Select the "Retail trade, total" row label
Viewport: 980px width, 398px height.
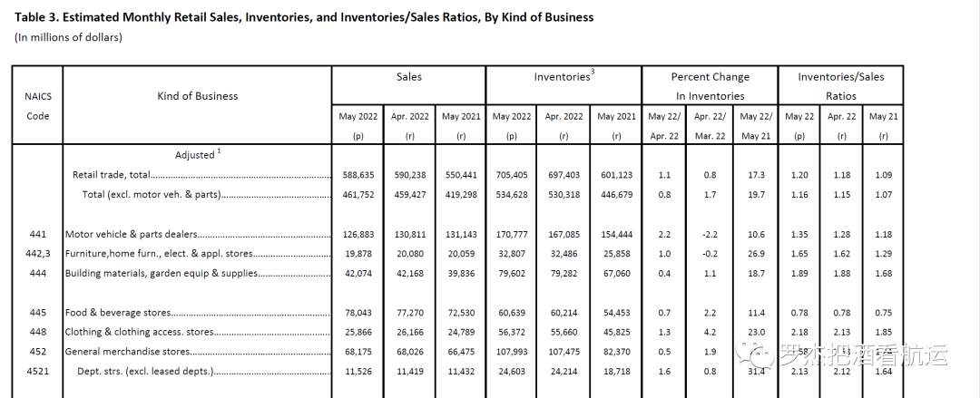111,175
